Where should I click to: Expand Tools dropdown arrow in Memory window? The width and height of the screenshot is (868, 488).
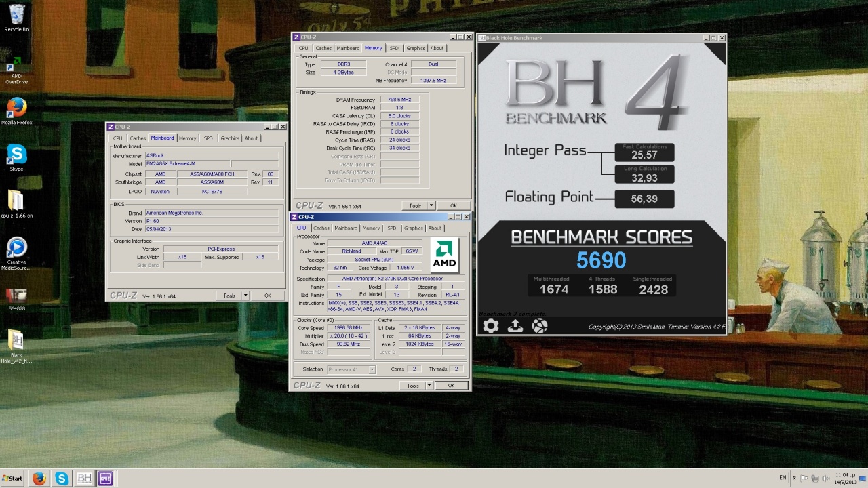431,205
